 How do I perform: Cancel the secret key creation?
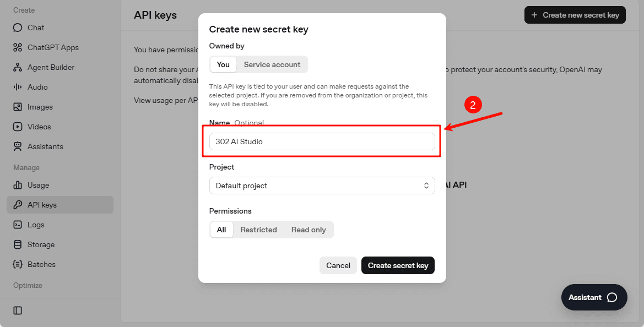(338, 265)
